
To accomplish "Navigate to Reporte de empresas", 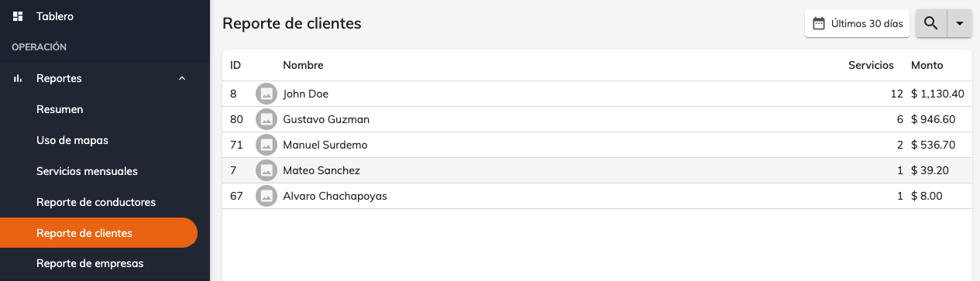I will (x=90, y=263).
